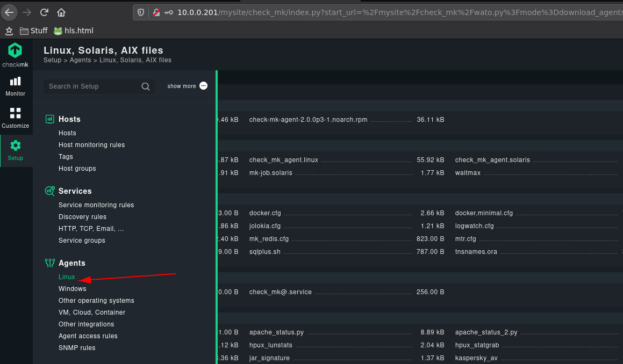The height and width of the screenshot is (364, 623).
Task: Open VM, Cloud, Container
Action: click(x=92, y=313)
